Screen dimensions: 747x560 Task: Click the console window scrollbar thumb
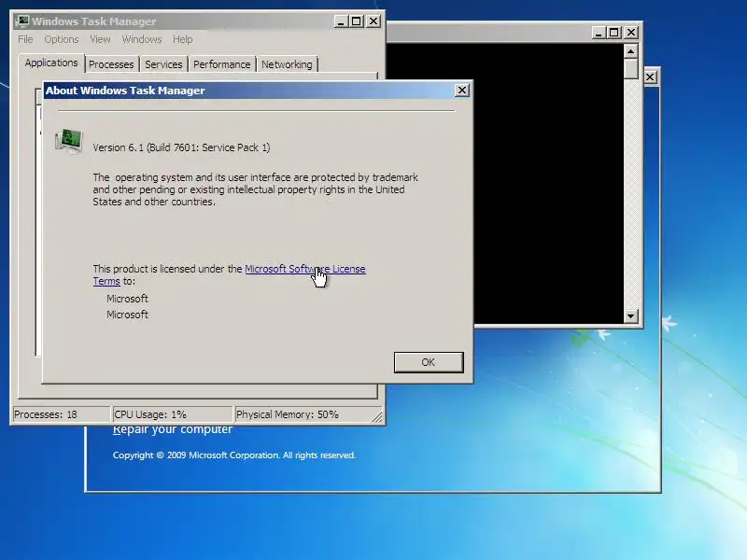631,68
